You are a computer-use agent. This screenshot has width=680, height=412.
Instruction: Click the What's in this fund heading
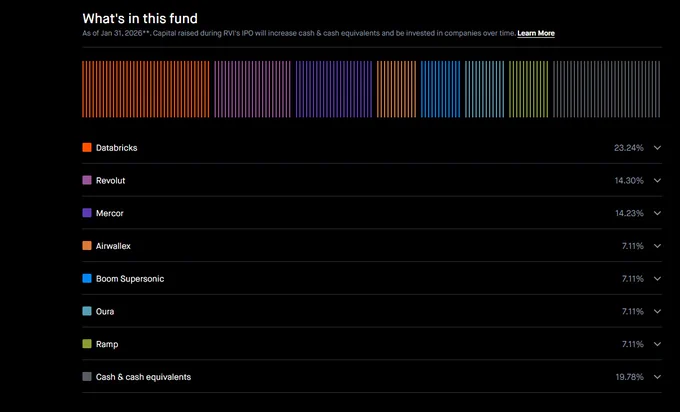tap(140, 18)
